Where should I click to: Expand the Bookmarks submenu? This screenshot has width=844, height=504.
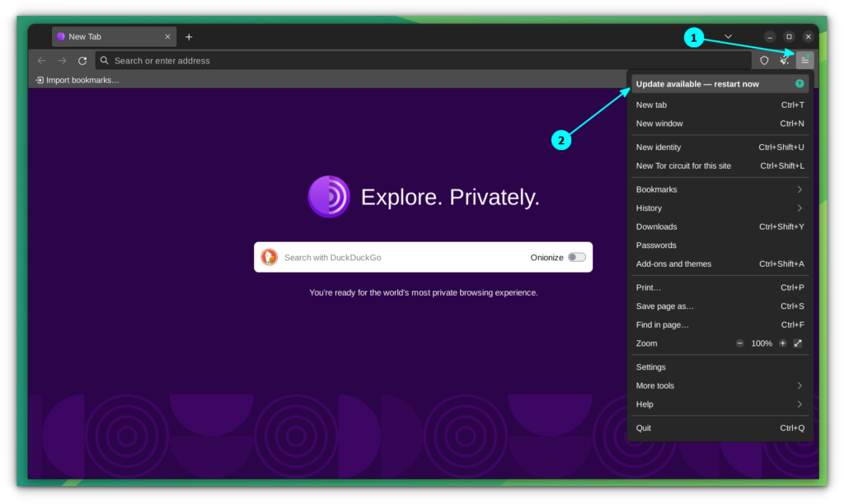pos(720,189)
